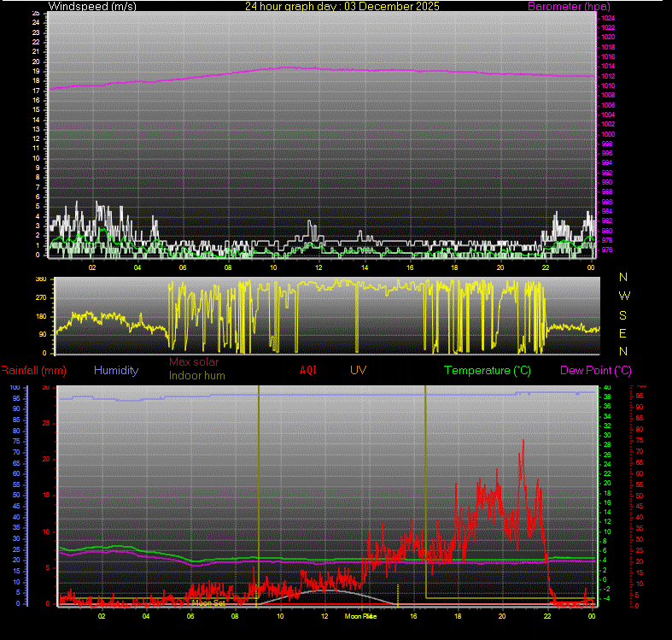The image size is (672, 640).
Task: Click the 22 hour label under bottom graph
Action: tap(546, 616)
